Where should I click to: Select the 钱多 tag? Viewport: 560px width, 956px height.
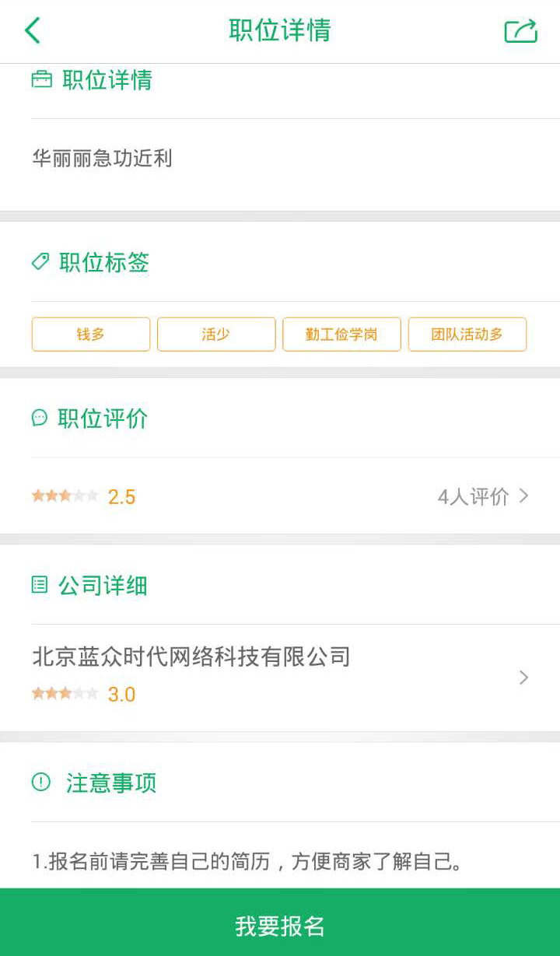pyautogui.click(x=91, y=334)
